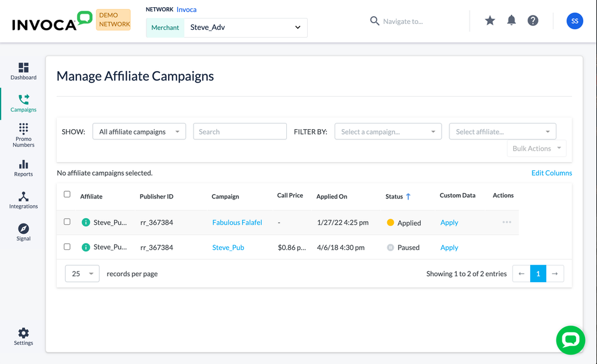Open the 'Select a campaign' filter
Viewport: 597px width, 364px height.
(x=388, y=131)
